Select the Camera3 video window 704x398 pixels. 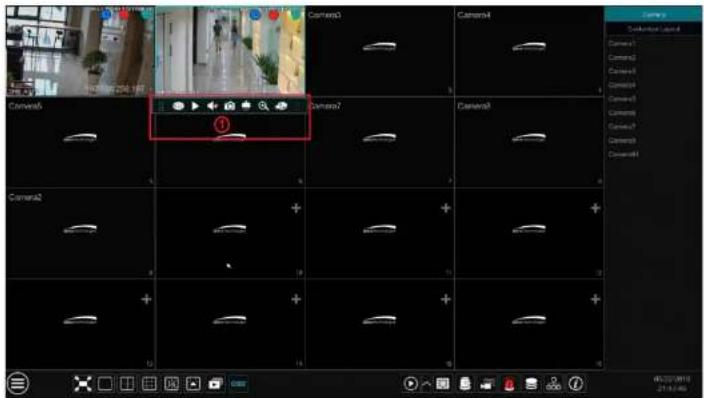(379, 51)
